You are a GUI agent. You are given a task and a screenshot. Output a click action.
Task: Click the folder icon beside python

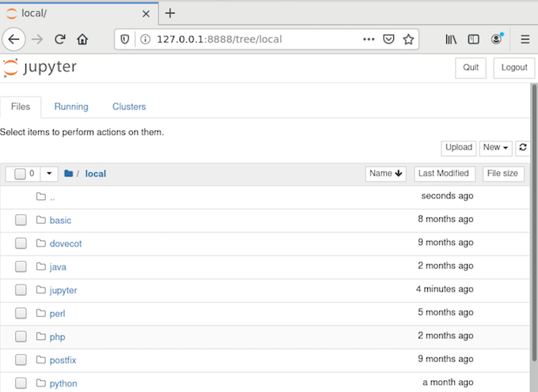41,383
